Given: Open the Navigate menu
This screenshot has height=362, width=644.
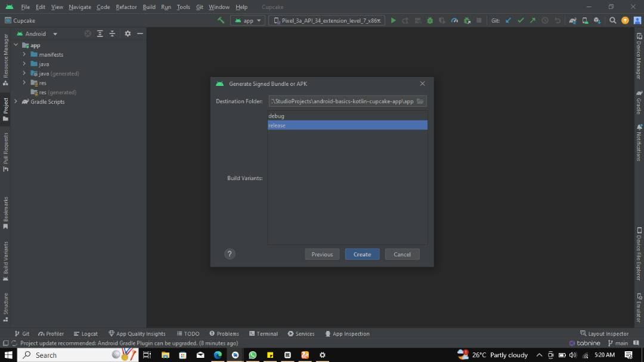Looking at the screenshot, I should 80,7.
